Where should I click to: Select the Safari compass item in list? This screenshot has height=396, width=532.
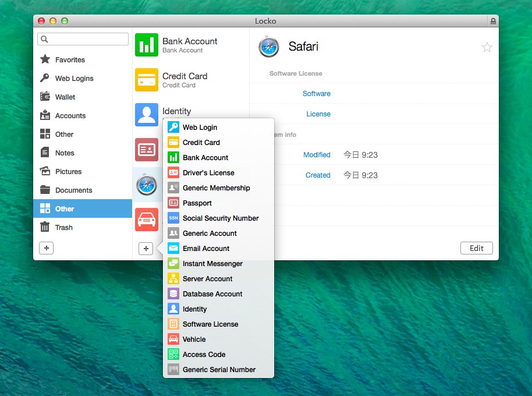pyautogui.click(x=147, y=185)
